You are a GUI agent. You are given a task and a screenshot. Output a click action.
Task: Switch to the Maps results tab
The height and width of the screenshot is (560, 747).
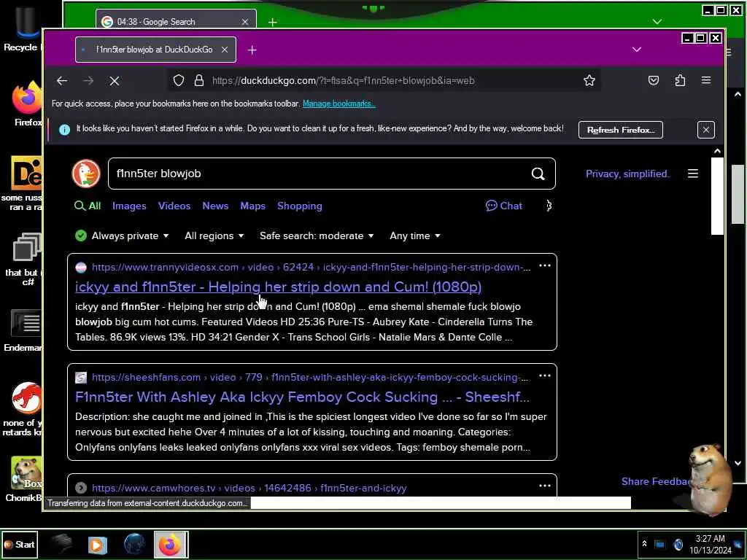click(253, 206)
